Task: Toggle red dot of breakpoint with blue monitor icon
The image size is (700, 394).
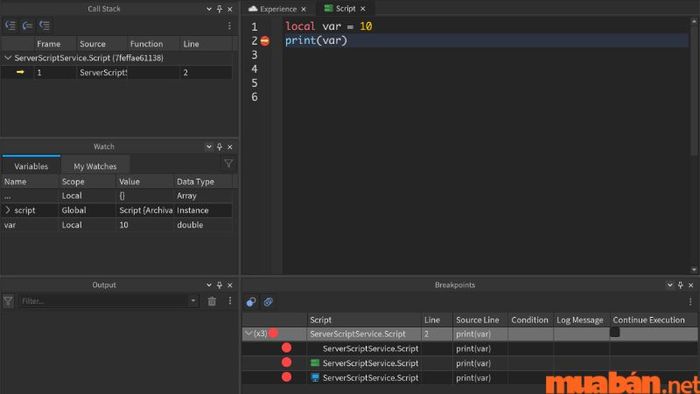Action: (287, 377)
